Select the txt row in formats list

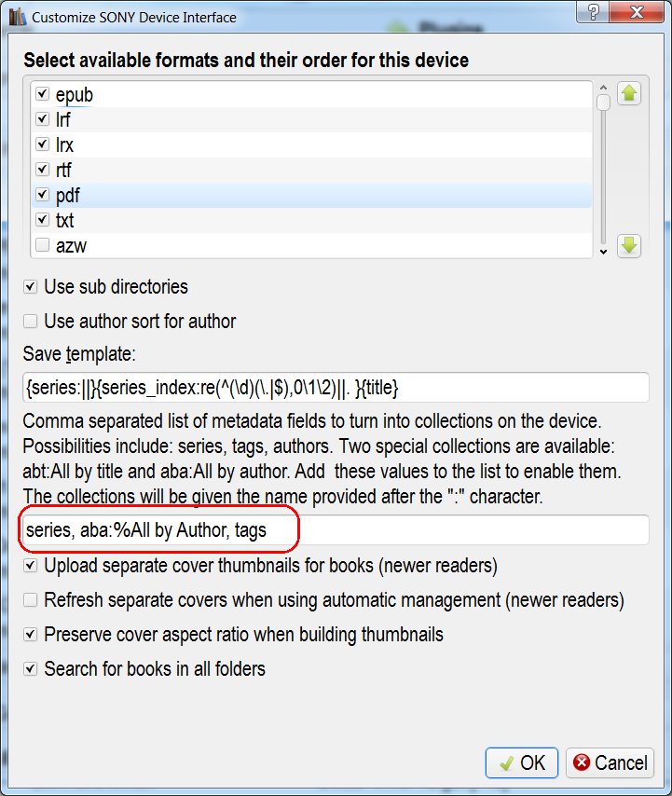(311, 220)
